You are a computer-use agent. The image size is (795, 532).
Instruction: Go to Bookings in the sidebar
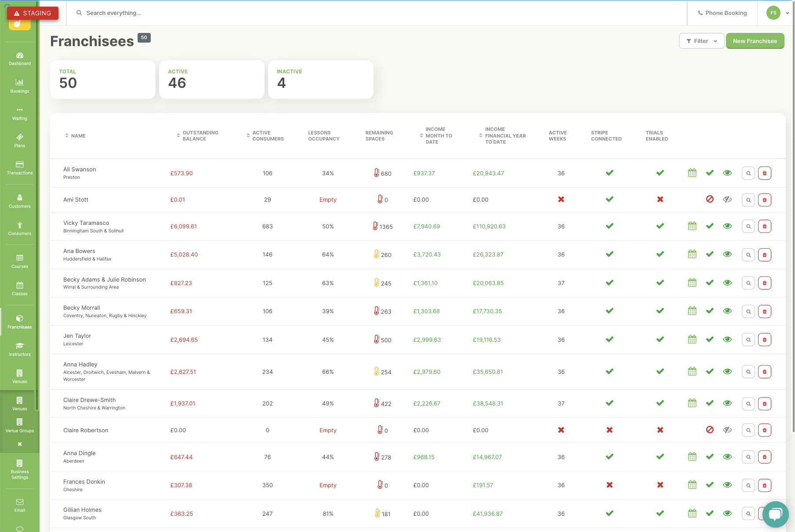coord(20,86)
